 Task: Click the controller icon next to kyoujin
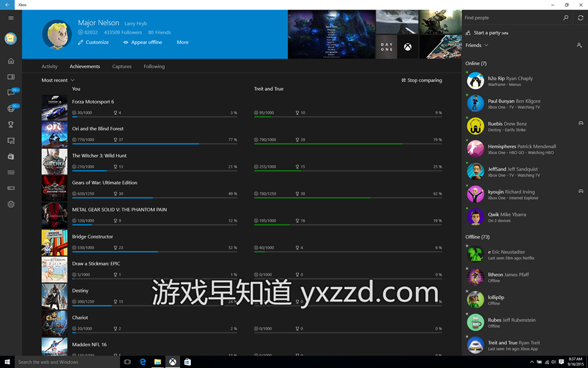(581, 191)
